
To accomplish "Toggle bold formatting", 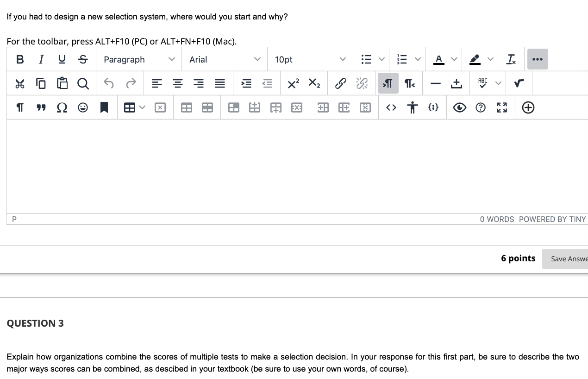I will (x=19, y=59).
